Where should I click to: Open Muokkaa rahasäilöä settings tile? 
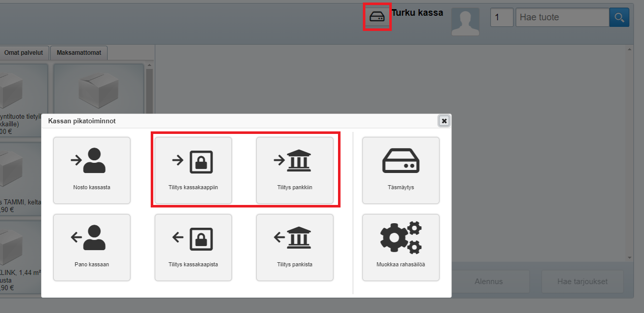coord(400,248)
